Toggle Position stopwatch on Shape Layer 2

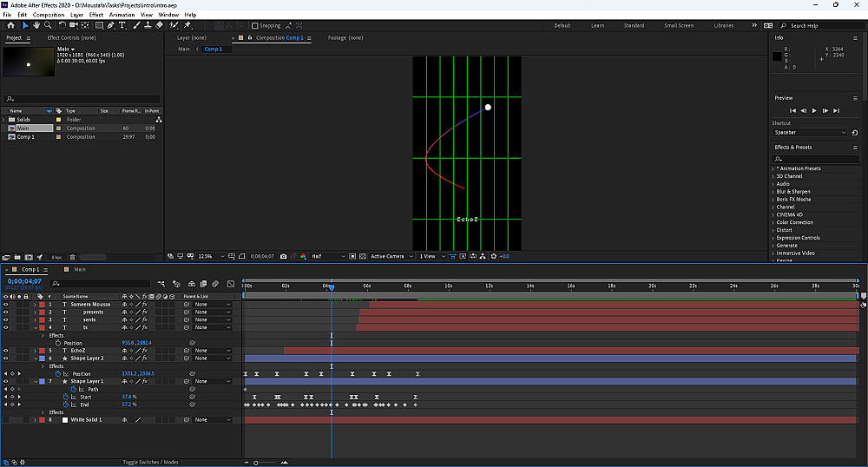coord(58,373)
